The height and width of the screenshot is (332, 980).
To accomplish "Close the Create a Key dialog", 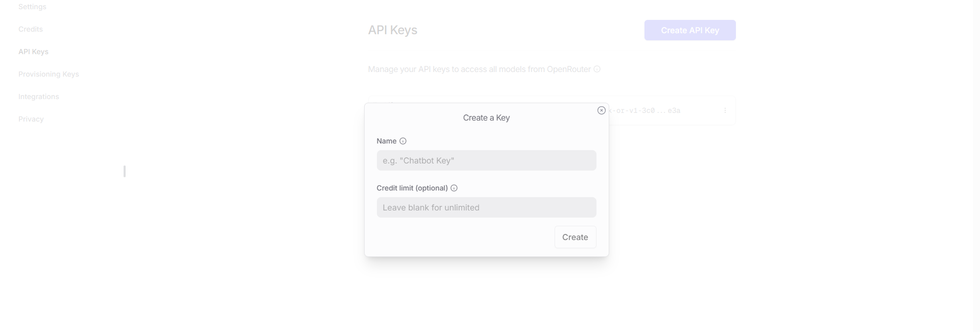I will [x=601, y=110].
